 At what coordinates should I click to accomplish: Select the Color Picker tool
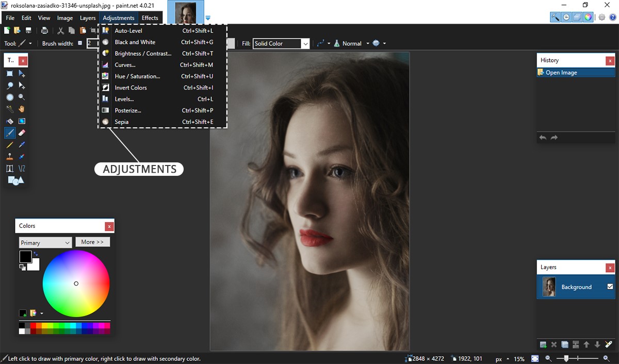point(22,144)
